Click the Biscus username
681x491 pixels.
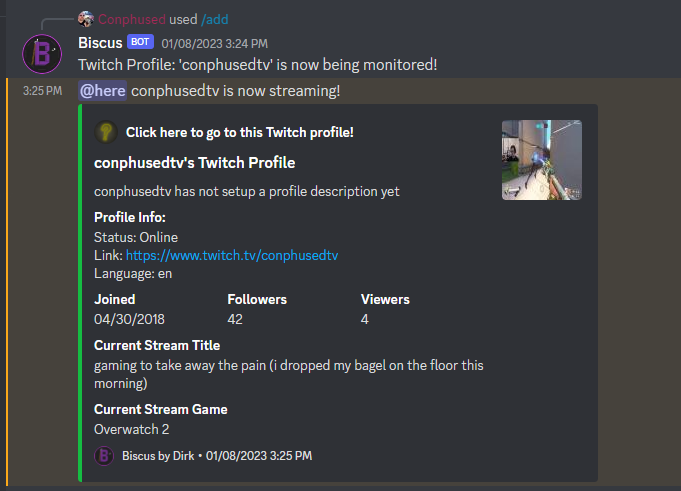[100, 43]
